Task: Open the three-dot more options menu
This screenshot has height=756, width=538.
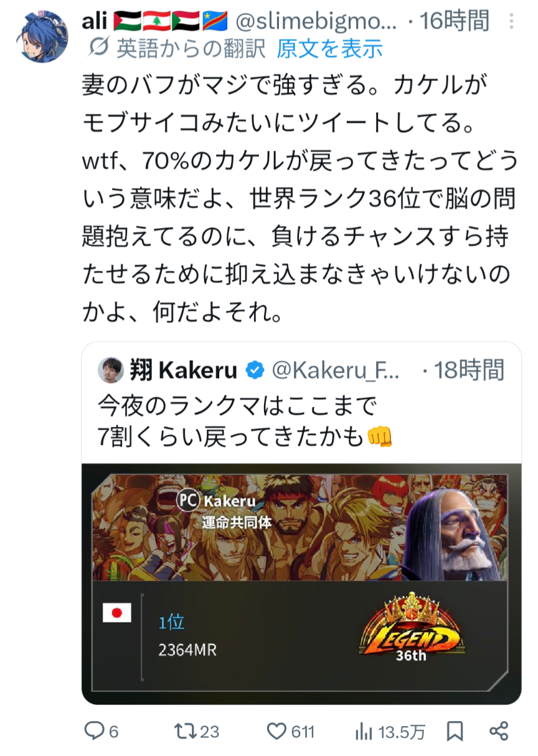Action: pyautogui.click(x=511, y=22)
